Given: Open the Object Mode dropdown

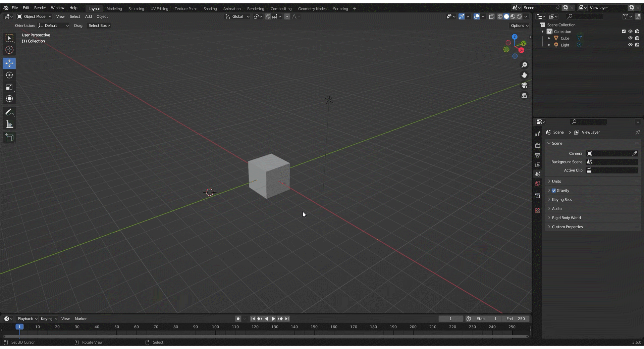Looking at the screenshot, I should point(34,16).
